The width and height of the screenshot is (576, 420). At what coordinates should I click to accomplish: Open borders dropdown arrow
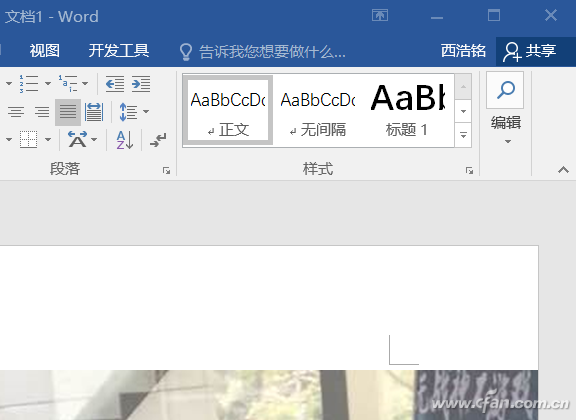(48, 139)
